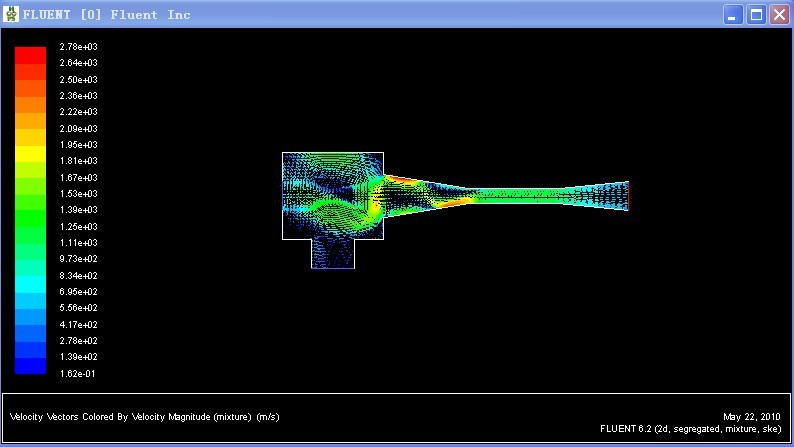Probe the red outlet edge of the diffuser
The image size is (794, 447).
click(x=628, y=196)
